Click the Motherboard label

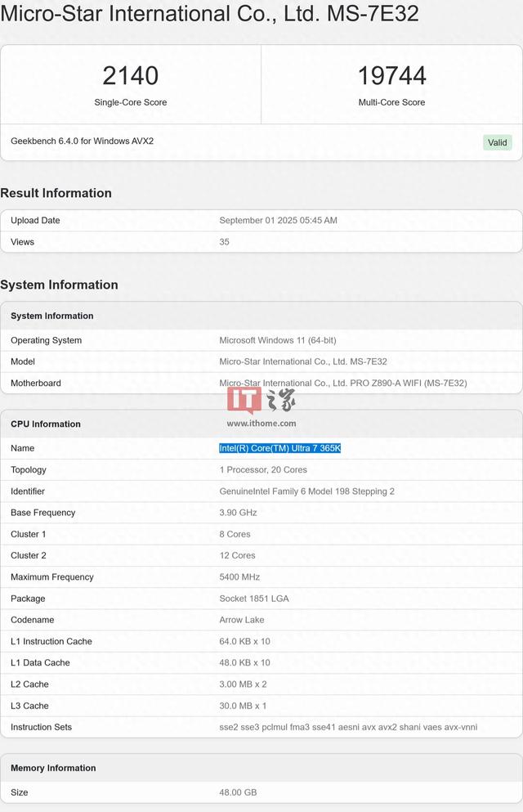point(36,384)
